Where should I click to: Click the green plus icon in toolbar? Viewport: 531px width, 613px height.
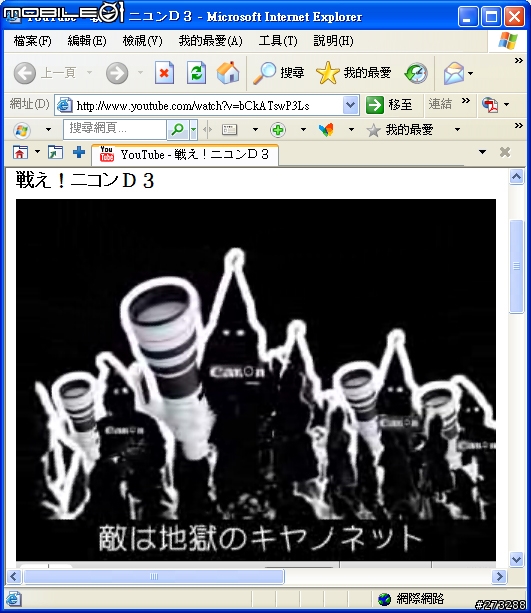click(278, 130)
